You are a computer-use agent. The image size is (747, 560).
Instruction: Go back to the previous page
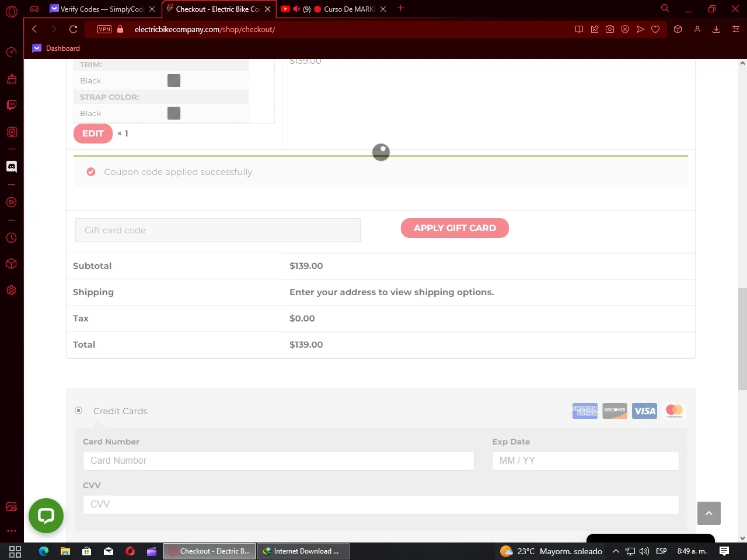point(34,29)
